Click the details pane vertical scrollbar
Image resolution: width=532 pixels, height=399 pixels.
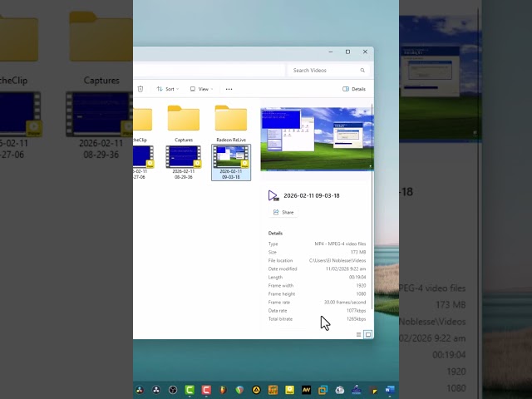tap(372, 207)
